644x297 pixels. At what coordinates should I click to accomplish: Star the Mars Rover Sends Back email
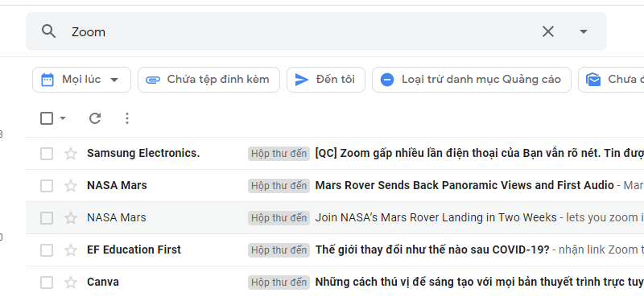click(71, 186)
